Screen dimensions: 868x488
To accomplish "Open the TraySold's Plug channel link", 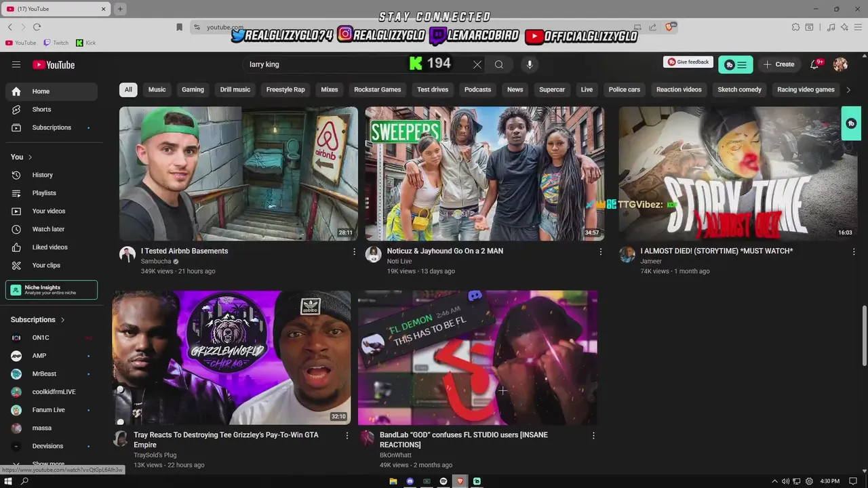I will pyautogui.click(x=155, y=455).
